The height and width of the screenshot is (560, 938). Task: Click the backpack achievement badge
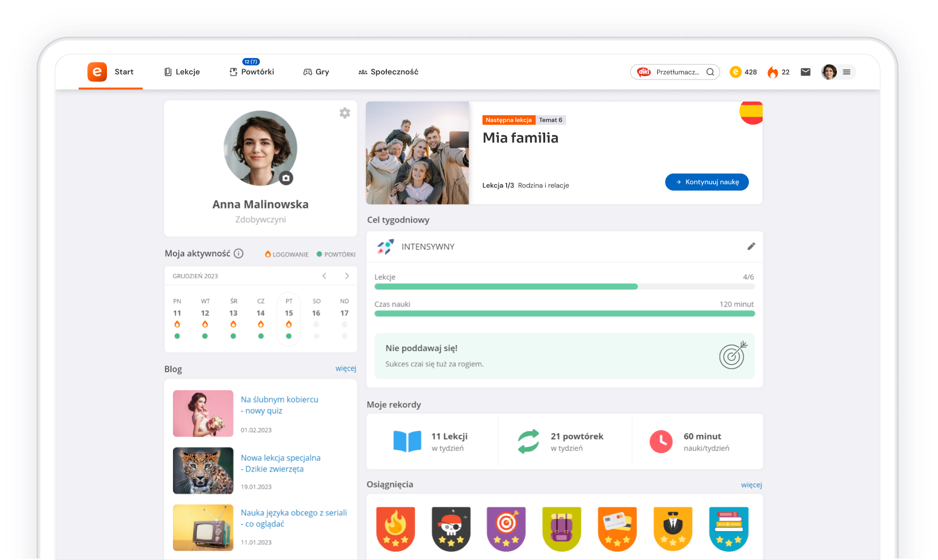[562, 529]
